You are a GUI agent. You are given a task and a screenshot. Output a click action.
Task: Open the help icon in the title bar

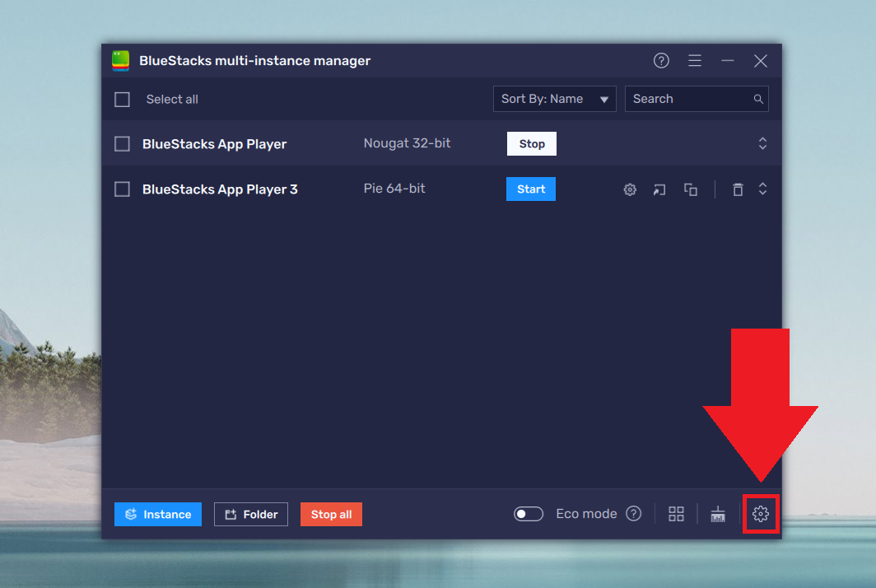[661, 60]
